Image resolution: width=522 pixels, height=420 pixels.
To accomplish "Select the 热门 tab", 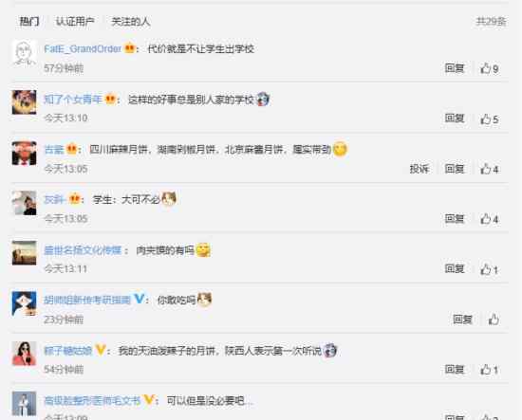I will click(29, 22).
